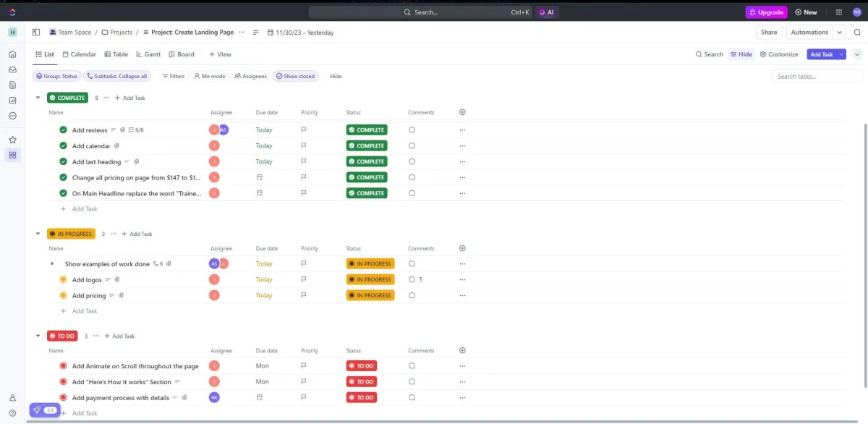
Task: Switch to the Table view tab
Action: [116, 54]
